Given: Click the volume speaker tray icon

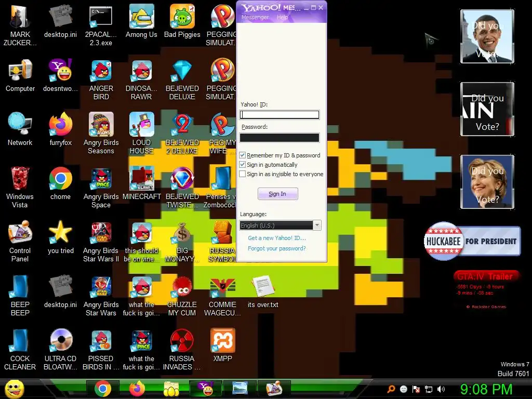Looking at the screenshot, I should pos(441,389).
